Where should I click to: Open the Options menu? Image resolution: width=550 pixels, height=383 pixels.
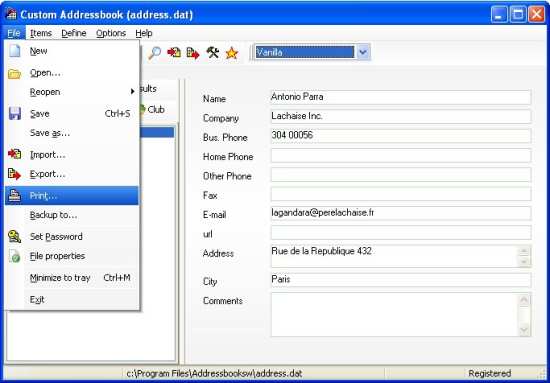point(111,33)
